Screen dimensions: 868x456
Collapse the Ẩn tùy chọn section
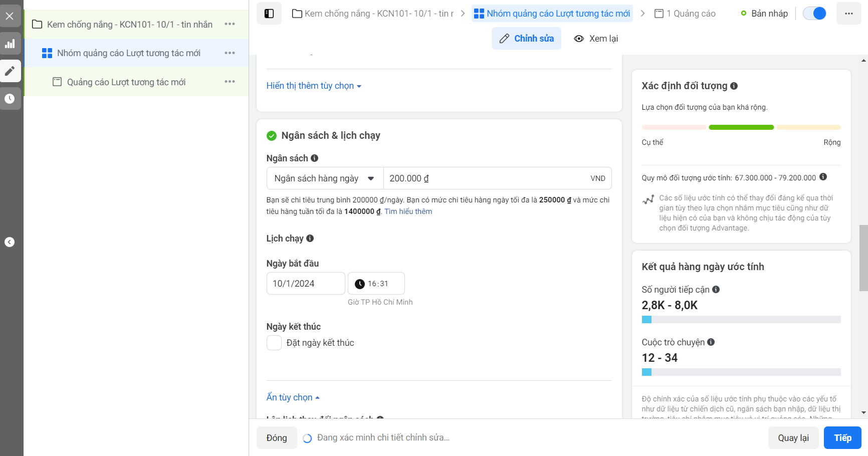[293, 397]
